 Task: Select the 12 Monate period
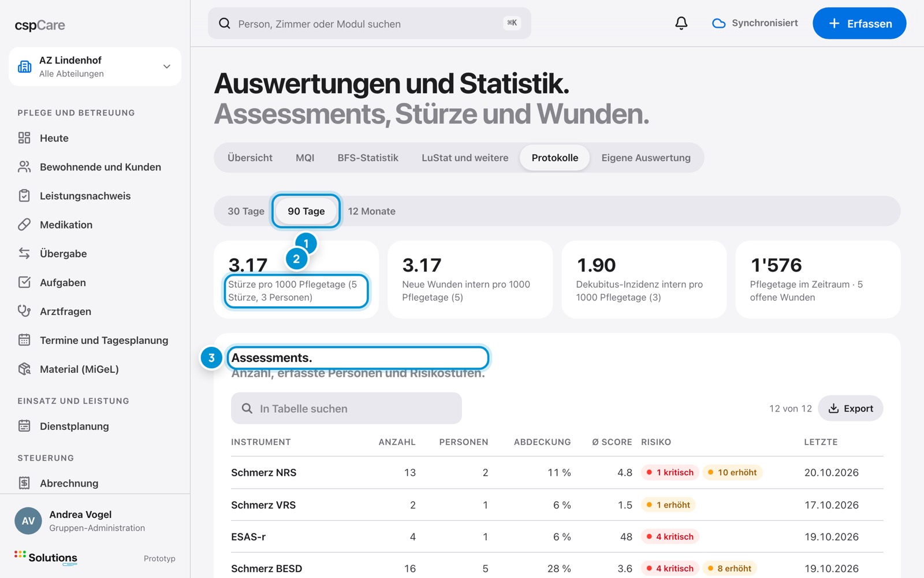tap(372, 211)
